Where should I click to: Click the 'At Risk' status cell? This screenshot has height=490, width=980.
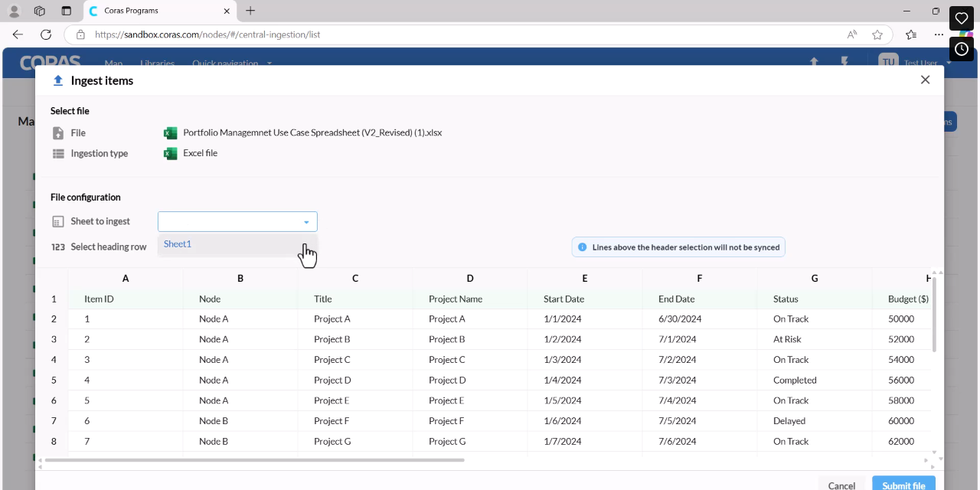[x=815, y=340]
